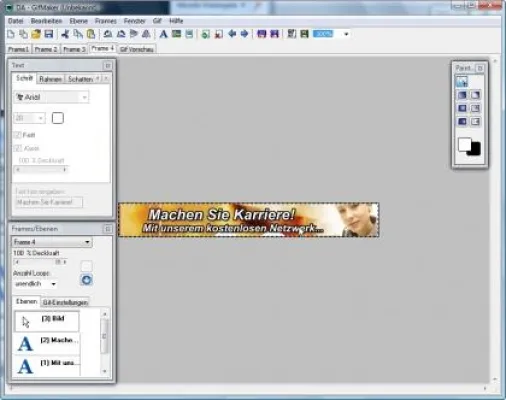Click the open folder icon
This screenshot has height=400, width=506.
click(x=36, y=34)
